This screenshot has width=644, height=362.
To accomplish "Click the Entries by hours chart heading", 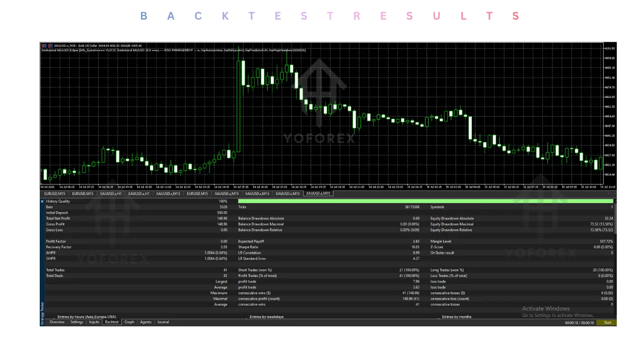I will point(87,317).
